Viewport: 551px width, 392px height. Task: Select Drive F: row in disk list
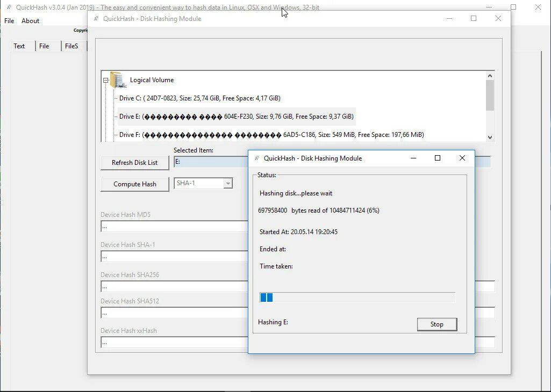point(271,135)
